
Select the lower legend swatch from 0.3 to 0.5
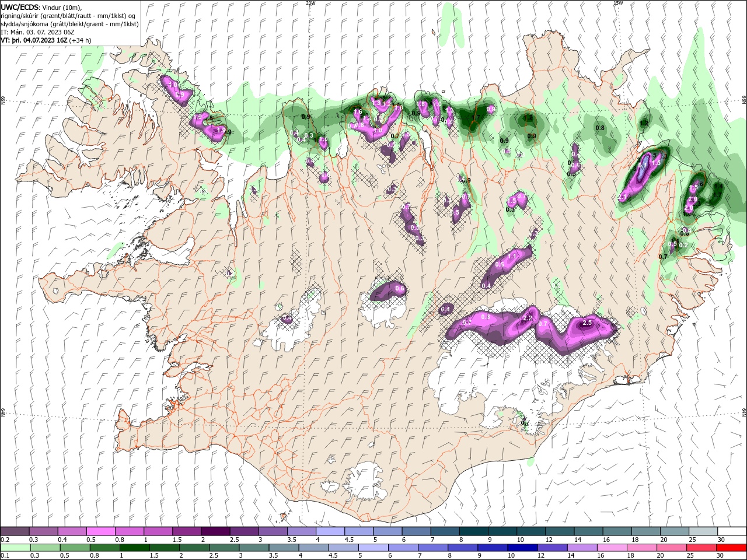[x=46, y=548]
